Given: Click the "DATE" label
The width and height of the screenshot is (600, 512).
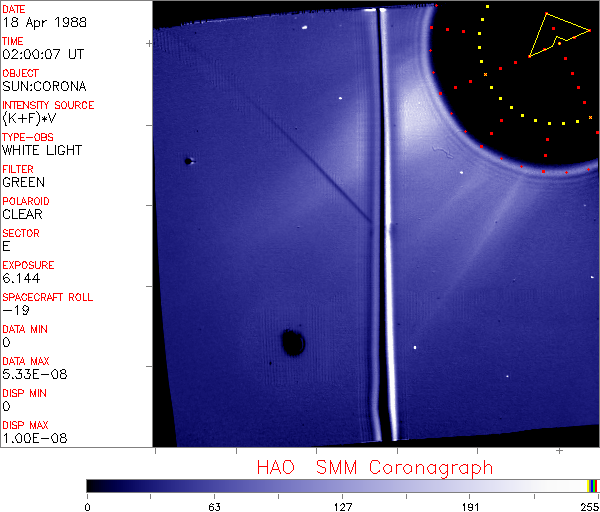Looking at the screenshot, I should [x=14, y=9].
